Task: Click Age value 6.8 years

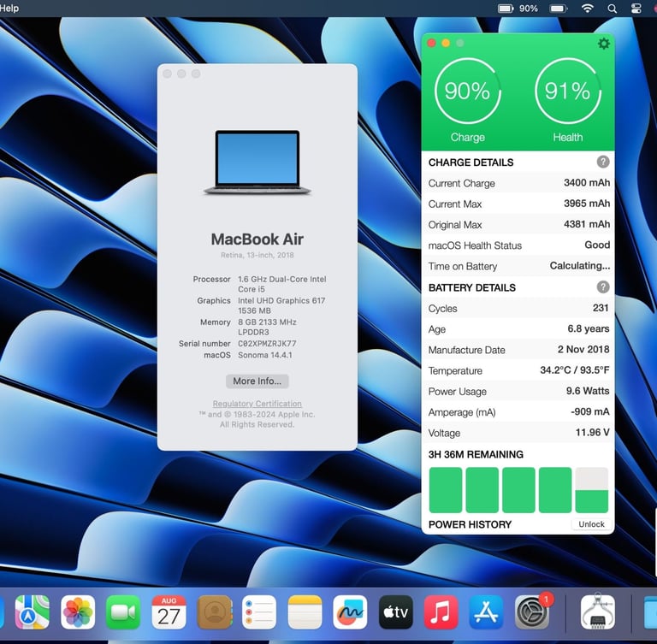Action: [589, 328]
